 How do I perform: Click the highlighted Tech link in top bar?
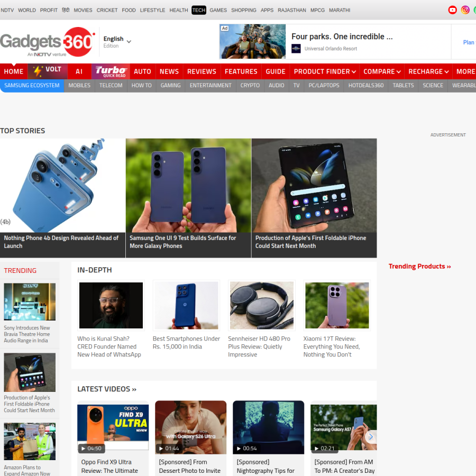[199, 11]
